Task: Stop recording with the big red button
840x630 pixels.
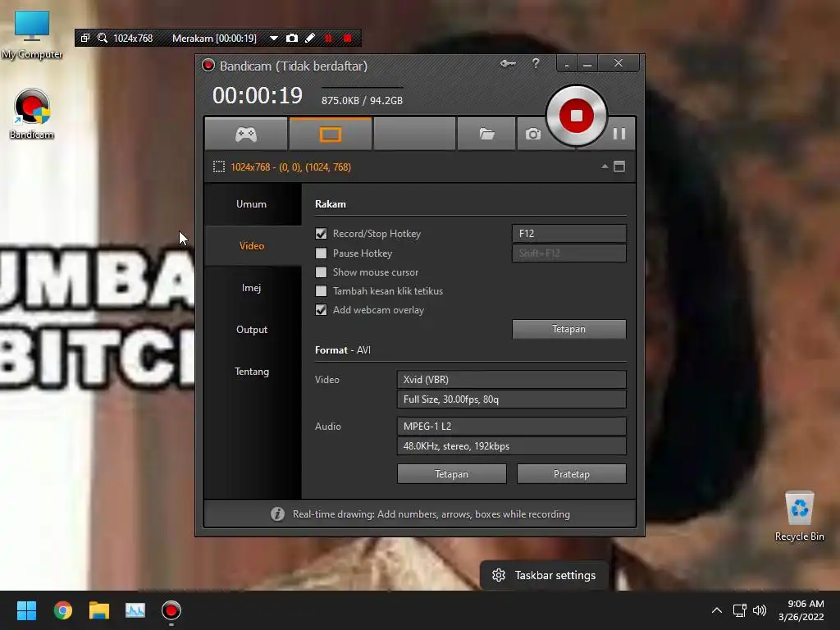Action: (x=576, y=115)
